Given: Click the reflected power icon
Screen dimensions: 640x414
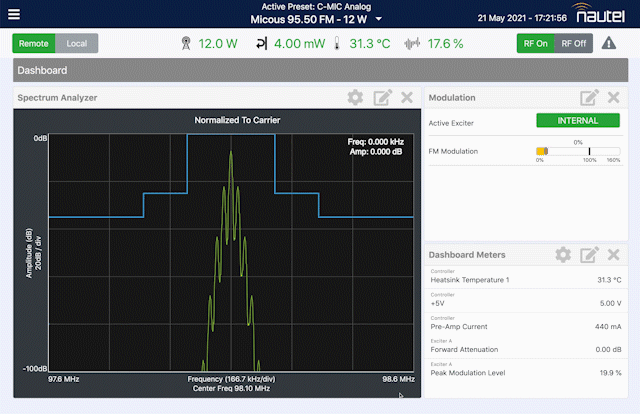Looking at the screenshot, I should pos(262,43).
